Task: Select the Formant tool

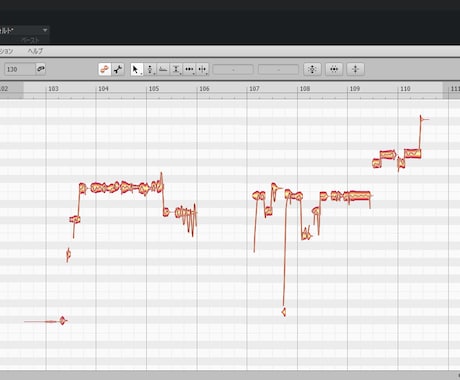Action: tap(163, 69)
